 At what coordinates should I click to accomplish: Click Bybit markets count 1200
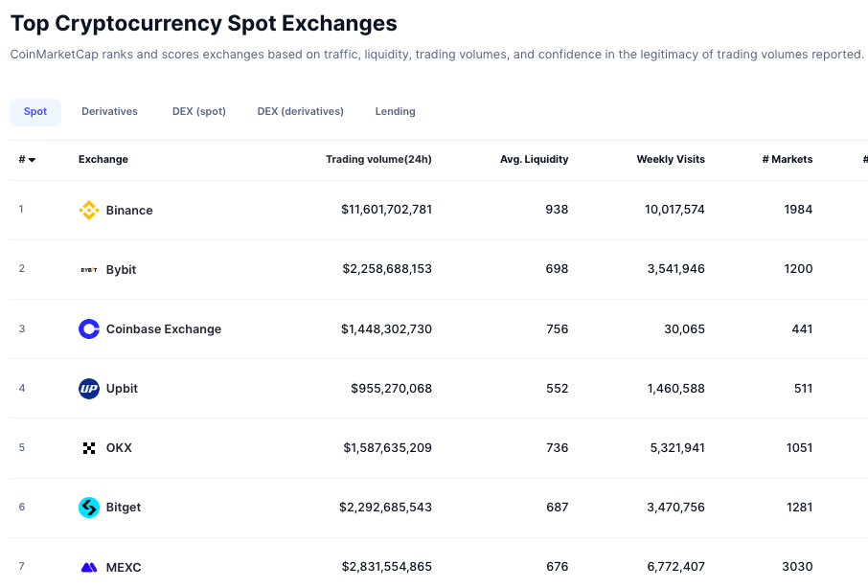798,269
